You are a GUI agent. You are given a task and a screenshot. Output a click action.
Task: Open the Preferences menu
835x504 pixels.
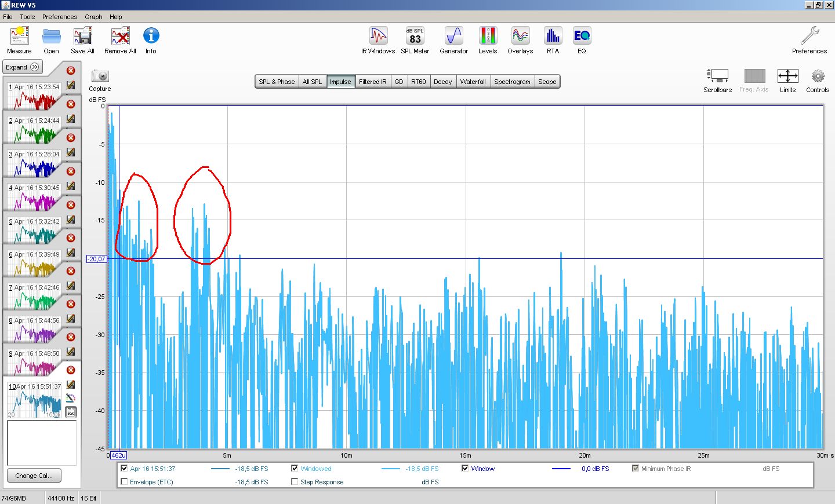[60, 17]
